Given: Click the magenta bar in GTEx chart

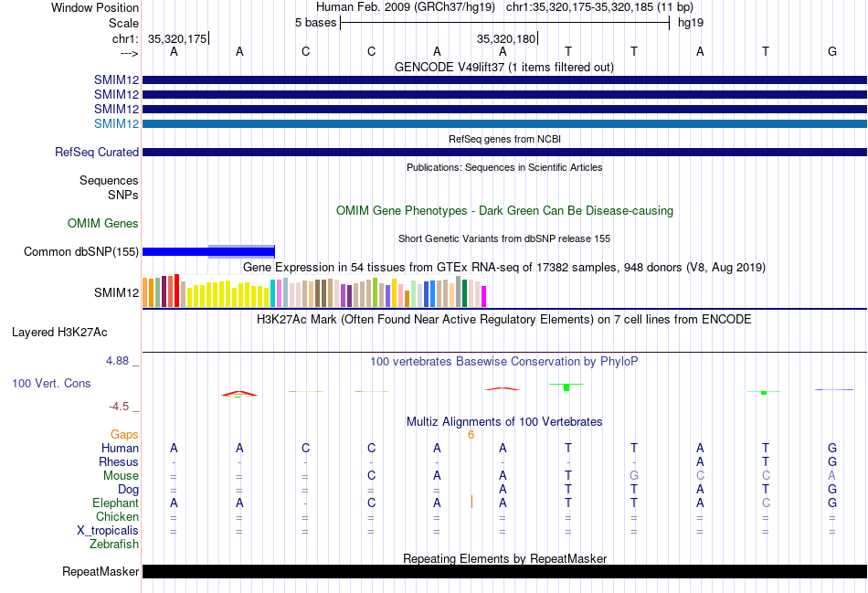Looking at the screenshot, I should [483, 296].
